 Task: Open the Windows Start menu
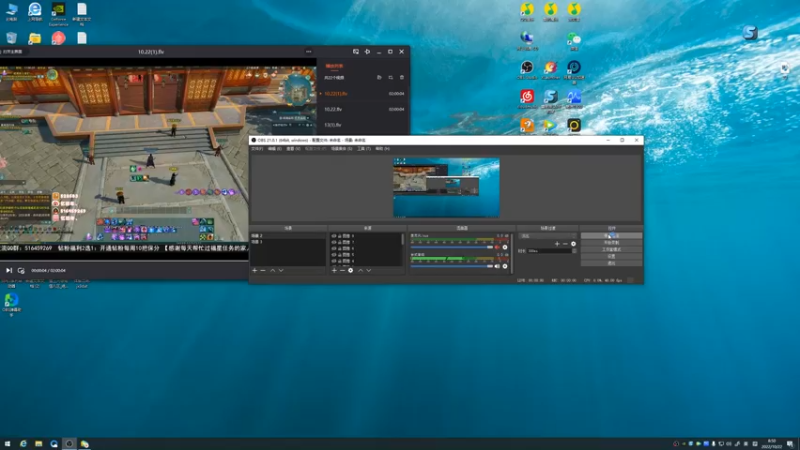(x=7, y=444)
